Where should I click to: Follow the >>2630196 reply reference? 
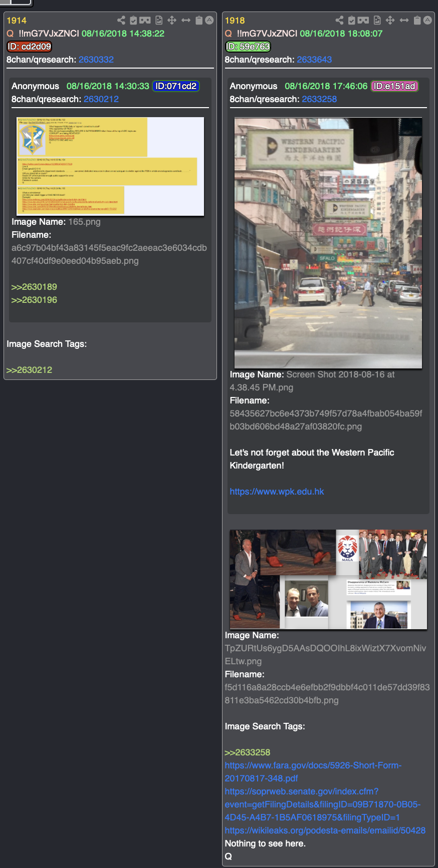(x=34, y=300)
